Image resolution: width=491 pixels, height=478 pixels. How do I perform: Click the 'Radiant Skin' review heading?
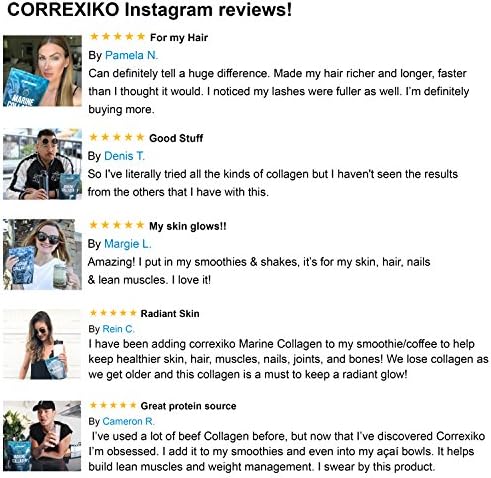pyautogui.click(x=170, y=314)
